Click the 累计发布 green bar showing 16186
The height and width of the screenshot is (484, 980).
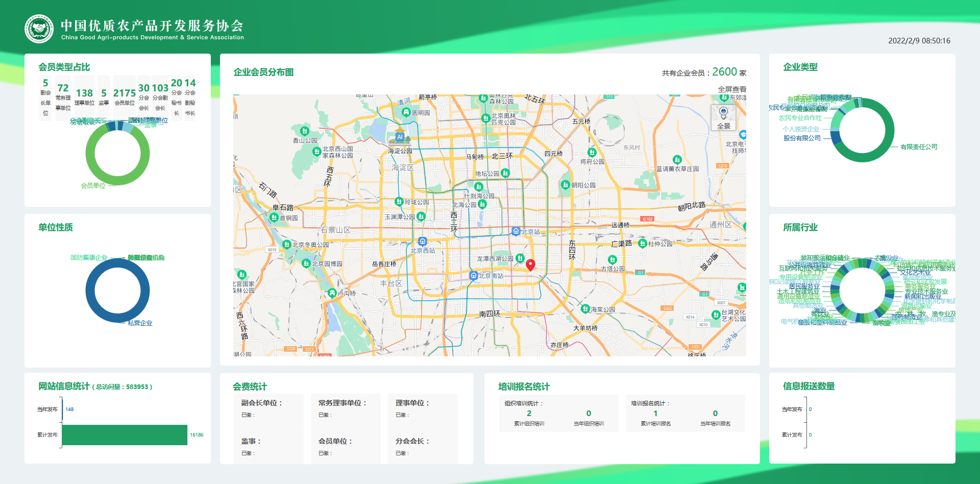[x=125, y=435]
